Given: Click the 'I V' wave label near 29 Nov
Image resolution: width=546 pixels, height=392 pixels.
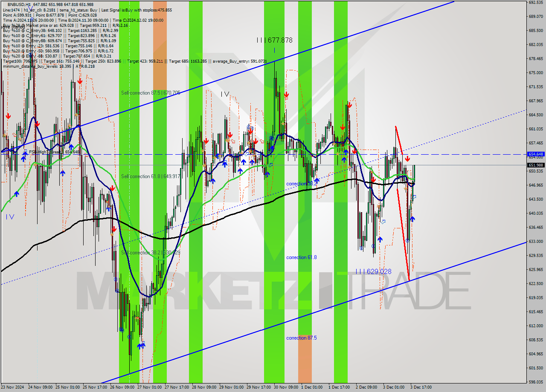Looking at the screenshot, I should tap(225, 94).
